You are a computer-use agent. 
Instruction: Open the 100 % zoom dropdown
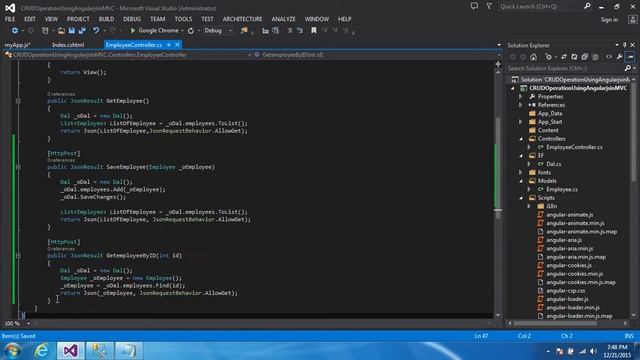[28, 323]
